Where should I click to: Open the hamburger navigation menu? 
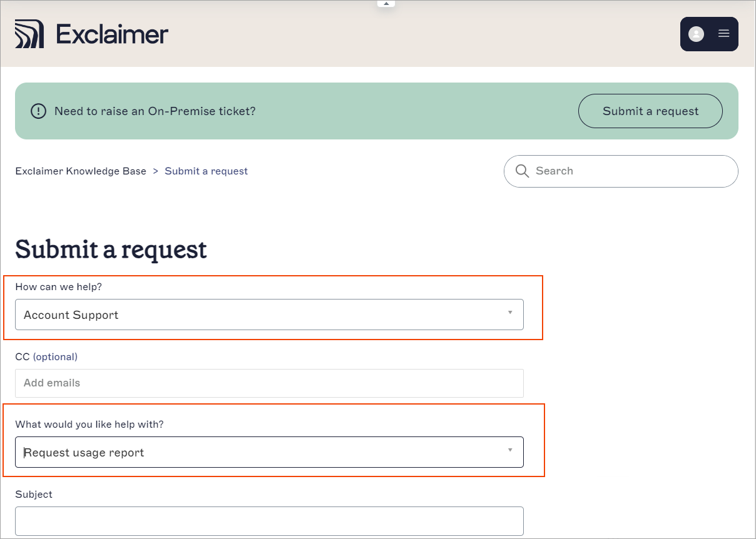click(x=723, y=34)
